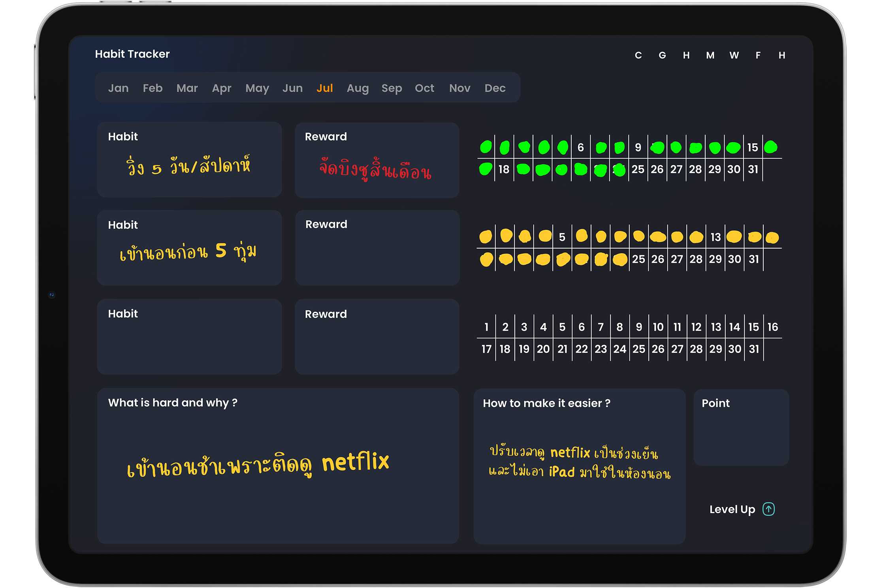
Task: Click the Level Up arrow icon
Action: click(x=768, y=509)
